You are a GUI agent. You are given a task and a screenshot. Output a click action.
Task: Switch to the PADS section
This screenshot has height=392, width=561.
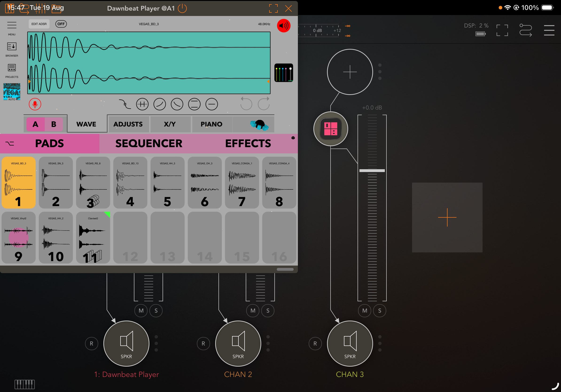[x=50, y=143]
